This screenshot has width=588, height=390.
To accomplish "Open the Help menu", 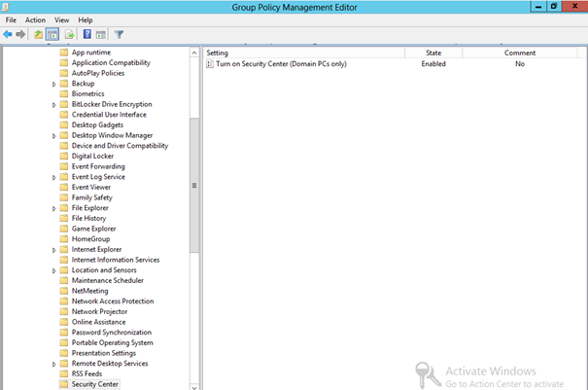I will click(x=86, y=19).
